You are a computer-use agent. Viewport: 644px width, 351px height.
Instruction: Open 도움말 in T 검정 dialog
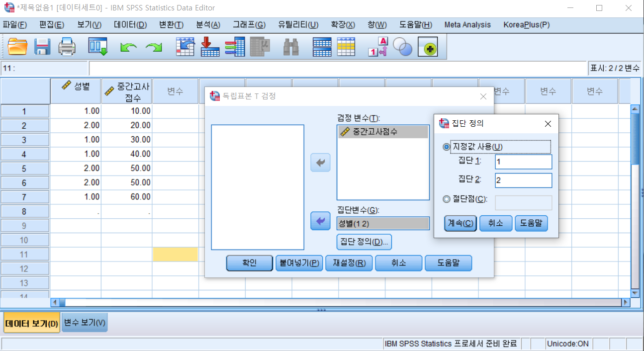[448, 263]
